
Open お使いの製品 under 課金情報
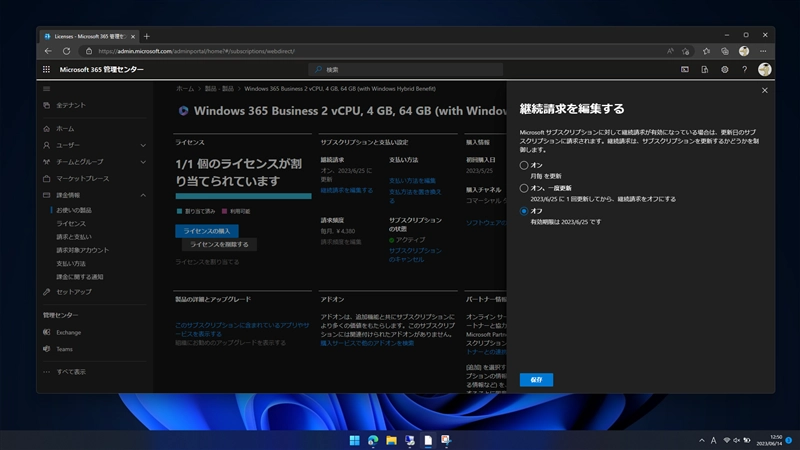[x=74, y=210]
